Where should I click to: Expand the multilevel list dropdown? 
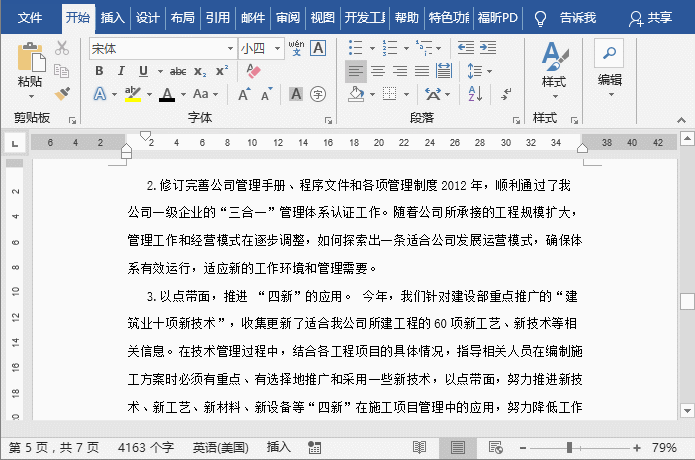click(439, 48)
